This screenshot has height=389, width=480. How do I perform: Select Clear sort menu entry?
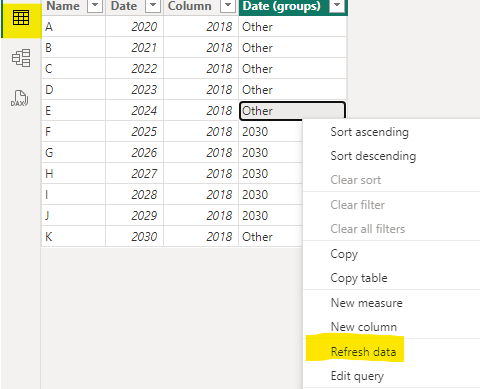coord(355,180)
